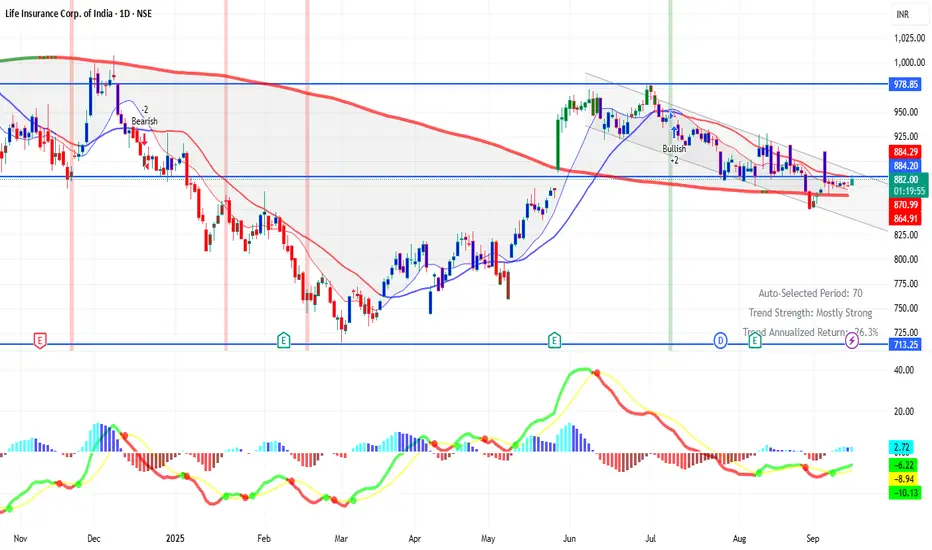Click the Dec label on time axis
Viewport: 932px width, 550px height.
tap(93, 539)
